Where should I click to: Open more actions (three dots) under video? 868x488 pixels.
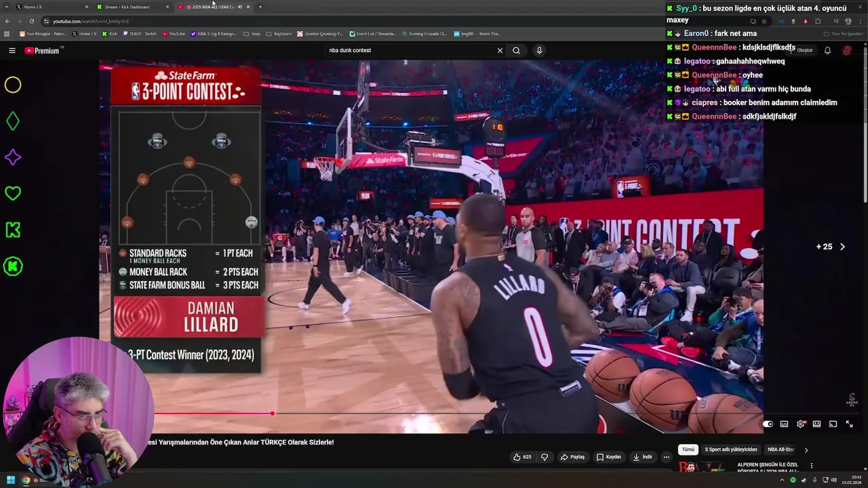point(666,457)
